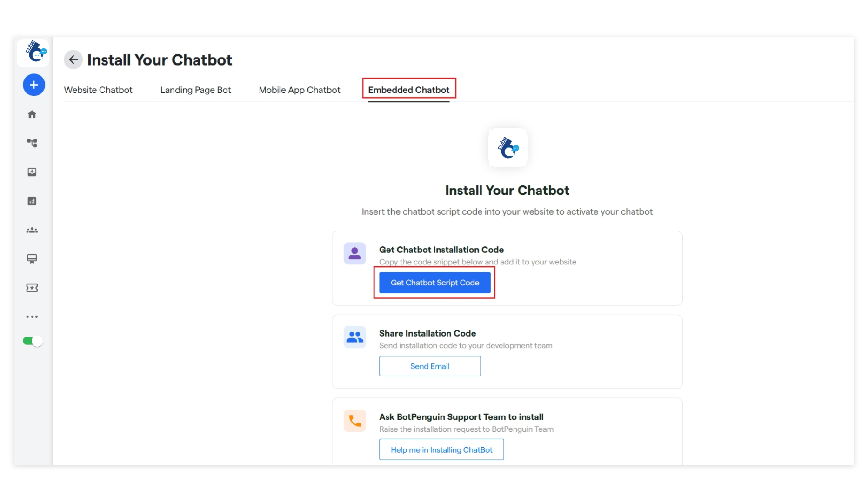Select the Website Chatbot tab
This screenshot has height=502, width=868.
pyautogui.click(x=98, y=90)
